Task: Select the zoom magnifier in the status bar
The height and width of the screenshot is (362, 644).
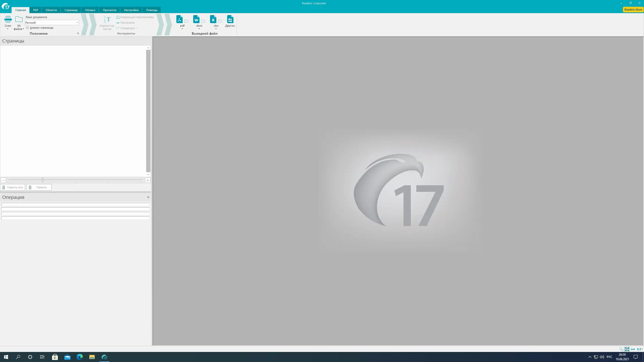Action: pyautogui.click(x=620, y=349)
